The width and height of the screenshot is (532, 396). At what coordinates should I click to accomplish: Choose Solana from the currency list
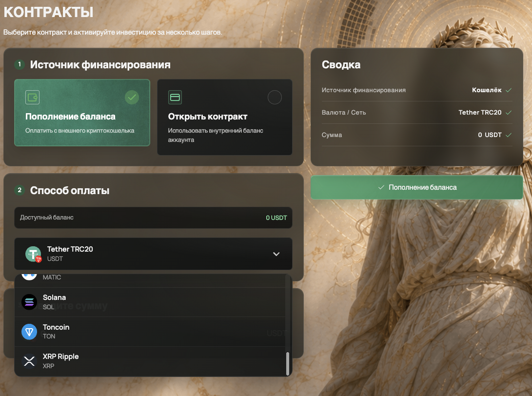(x=150, y=302)
